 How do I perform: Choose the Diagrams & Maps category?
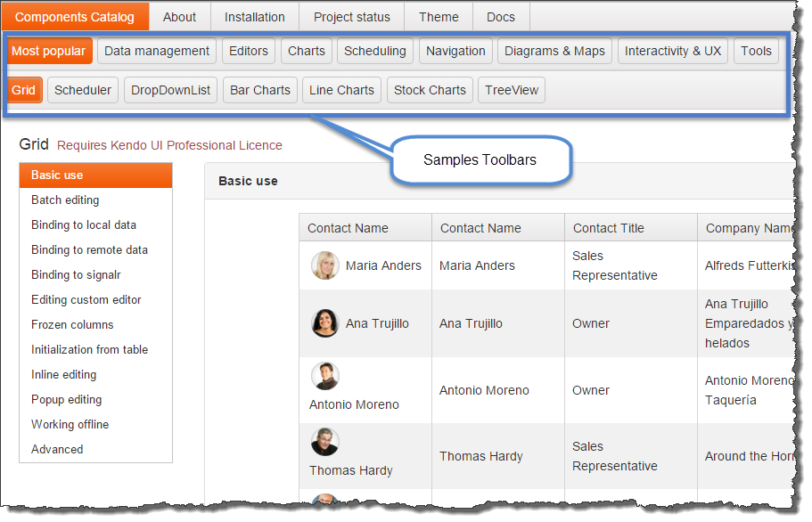554,51
